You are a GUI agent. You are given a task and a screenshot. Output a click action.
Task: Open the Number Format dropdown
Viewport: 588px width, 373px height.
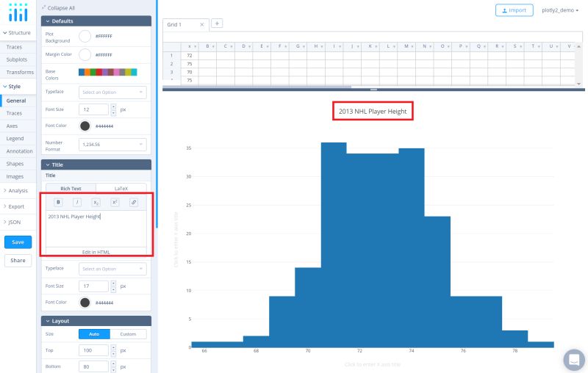112,144
